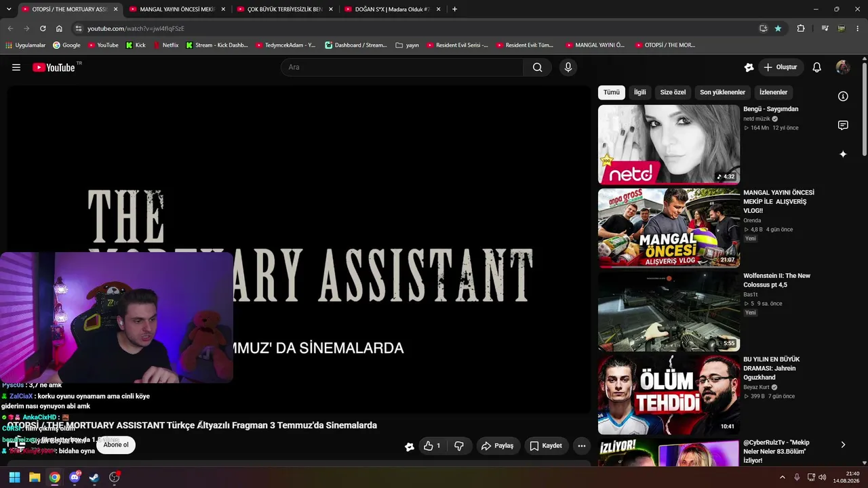Switch to the DOĞAN S*X Madara tab
Viewport: 868px width, 488px height.
[393, 9]
